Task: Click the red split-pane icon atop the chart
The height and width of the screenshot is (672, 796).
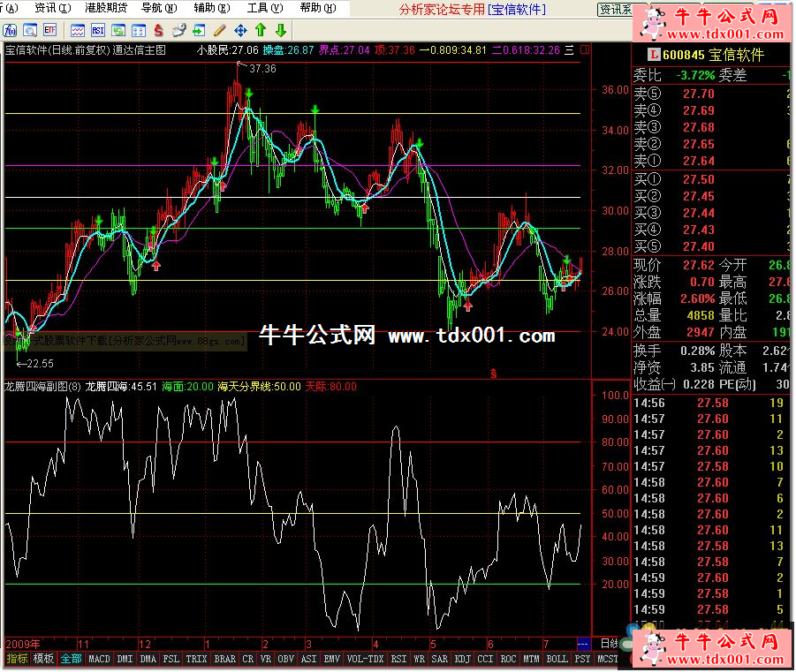Action: point(585,49)
